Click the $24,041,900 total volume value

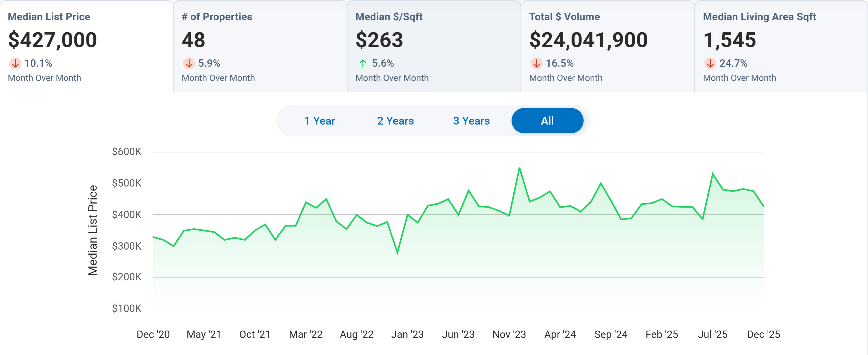(588, 40)
